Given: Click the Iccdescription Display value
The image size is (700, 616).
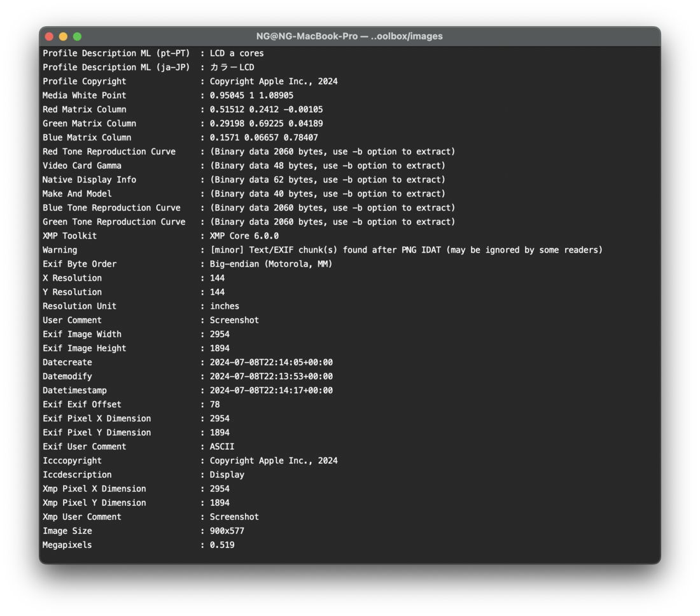Looking at the screenshot, I should pyautogui.click(x=227, y=475).
